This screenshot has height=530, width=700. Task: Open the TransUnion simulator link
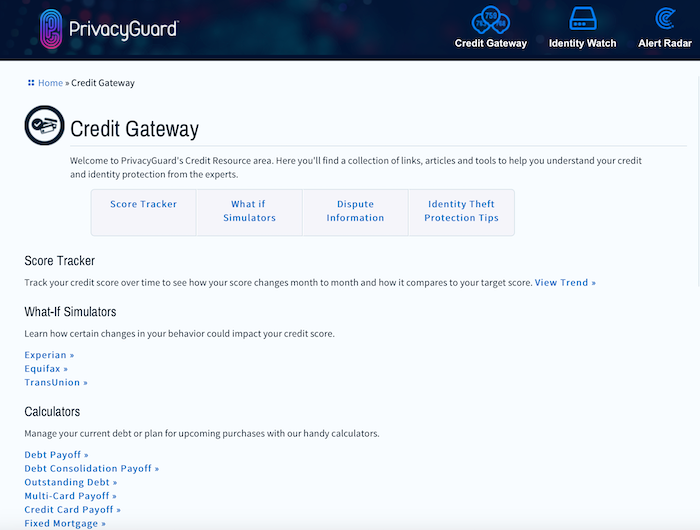56,383
